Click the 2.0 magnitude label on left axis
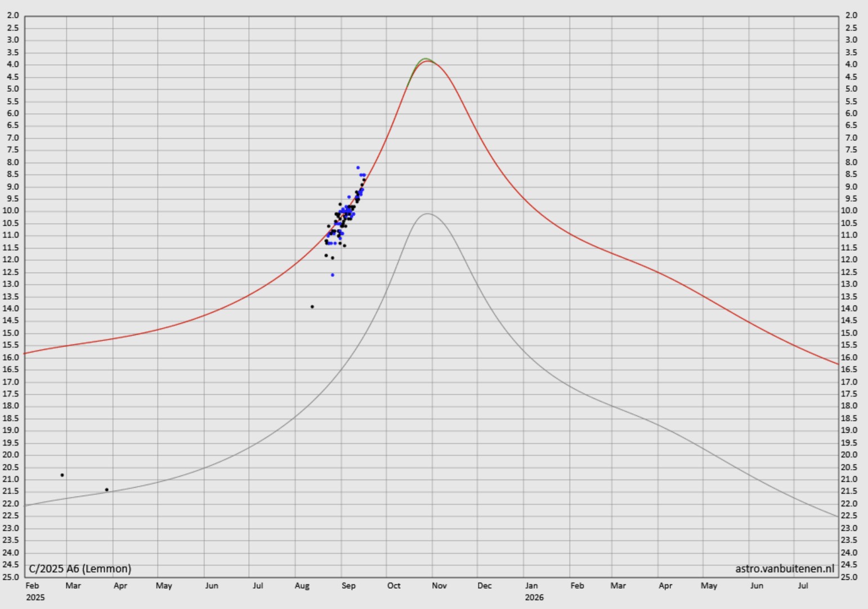The height and width of the screenshot is (609, 868). point(12,16)
